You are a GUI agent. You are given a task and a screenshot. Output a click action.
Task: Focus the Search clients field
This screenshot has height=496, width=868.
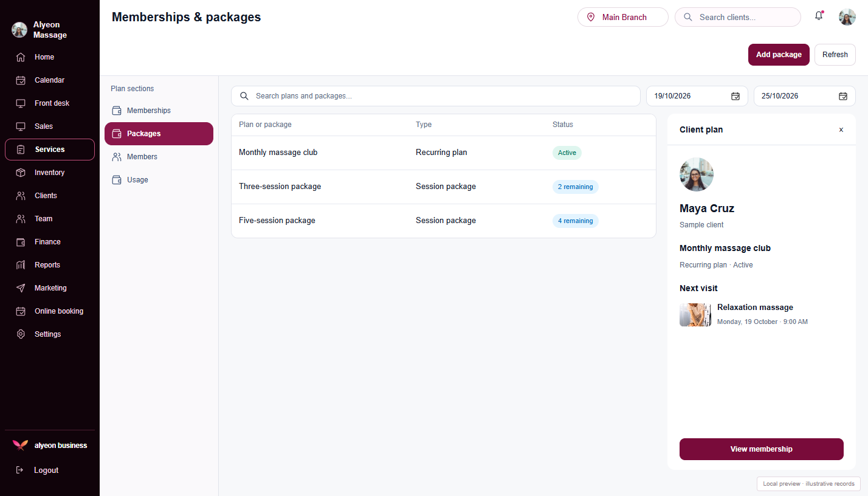[x=738, y=17]
